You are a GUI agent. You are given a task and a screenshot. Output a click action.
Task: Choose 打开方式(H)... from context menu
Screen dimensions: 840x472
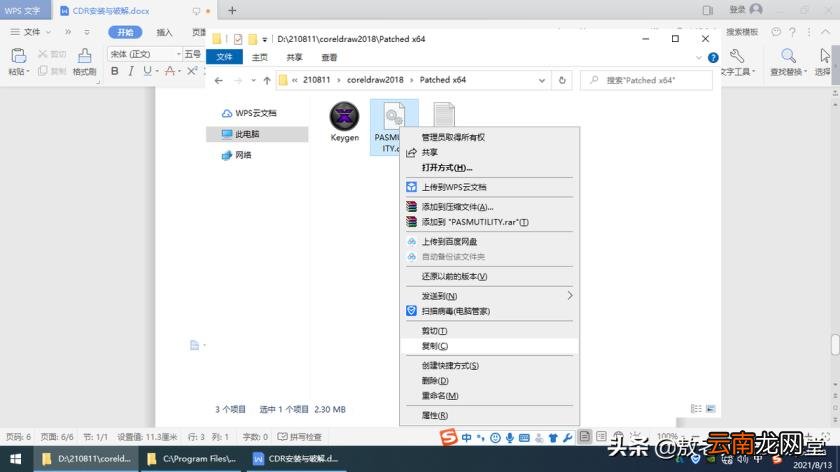click(x=490, y=168)
